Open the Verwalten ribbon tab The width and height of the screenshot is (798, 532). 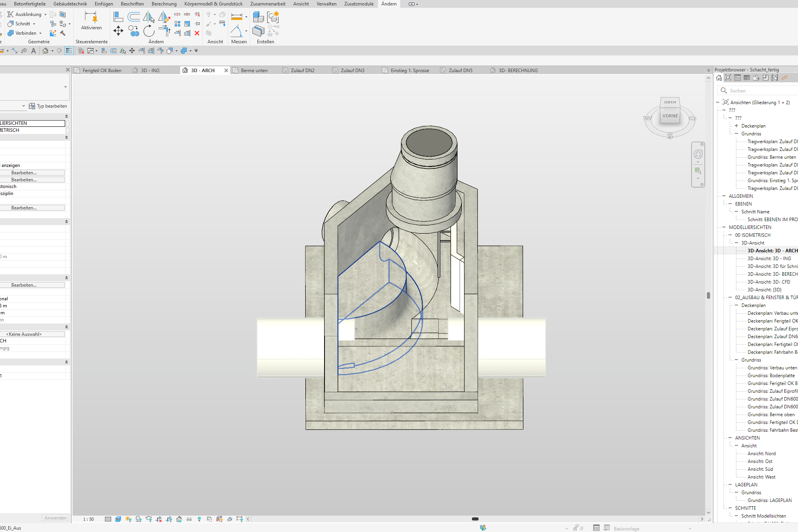pyautogui.click(x=326, y=4)
